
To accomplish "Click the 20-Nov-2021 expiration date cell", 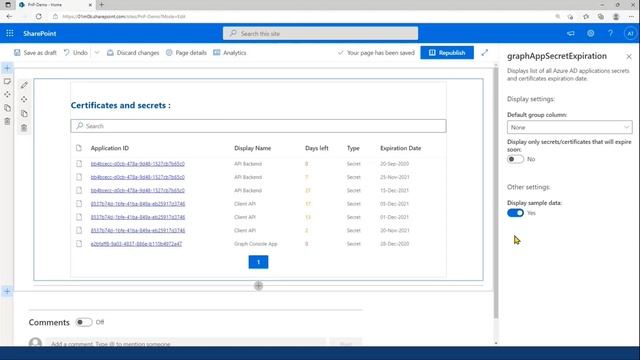I will [x=394, y=230].
